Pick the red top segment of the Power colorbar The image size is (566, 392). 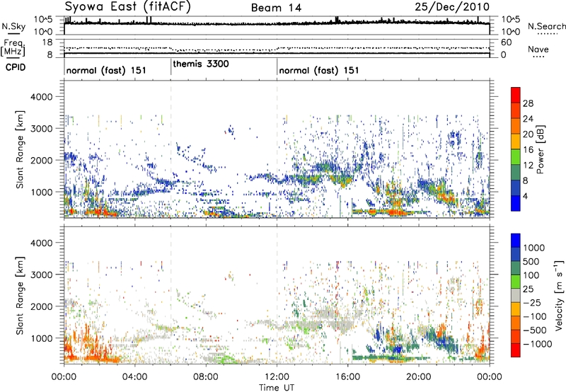(516, 96)
